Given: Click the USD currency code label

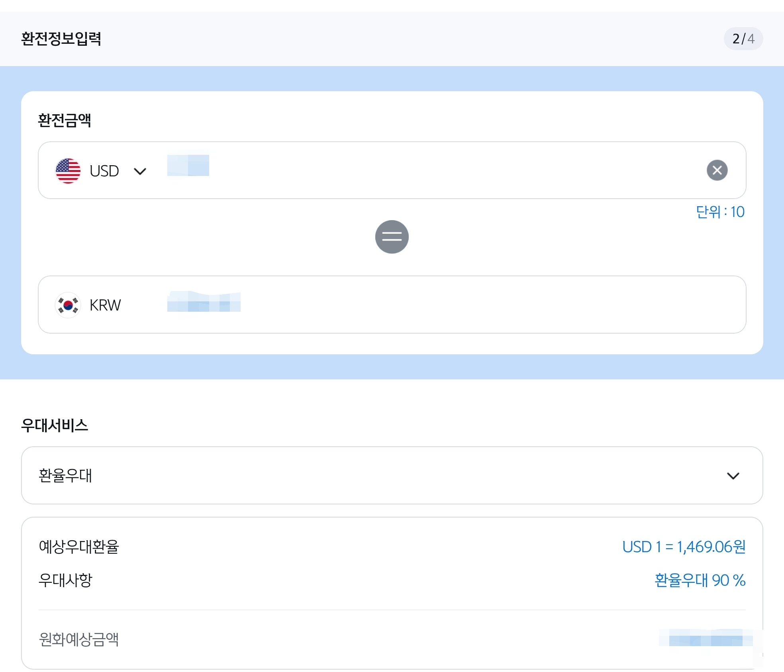Looking at the screenshot, I should [x=104, y=171].
